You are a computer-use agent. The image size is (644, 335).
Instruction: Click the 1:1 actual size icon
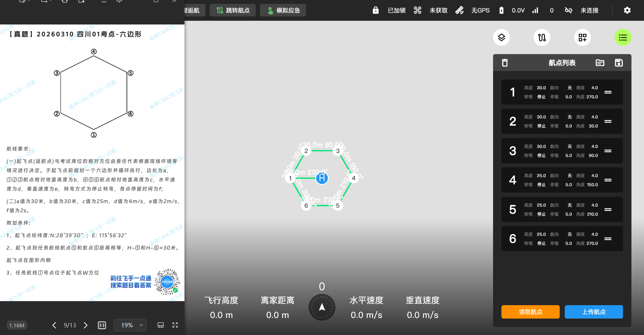tap(102, 325)
